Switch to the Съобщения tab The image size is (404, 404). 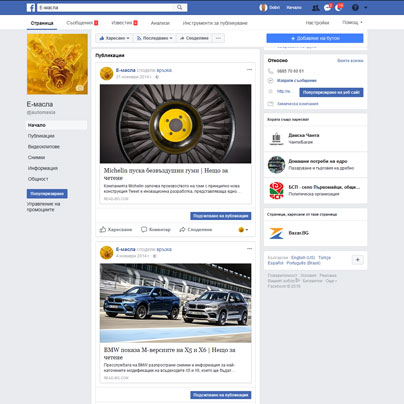[x=82, y=23]
